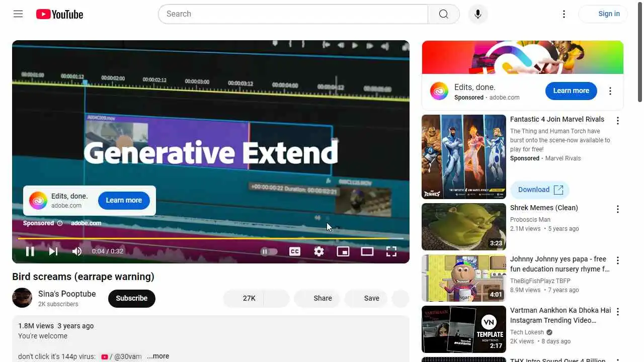Click the 0:04 / 0:32 time display

[108, 251]
